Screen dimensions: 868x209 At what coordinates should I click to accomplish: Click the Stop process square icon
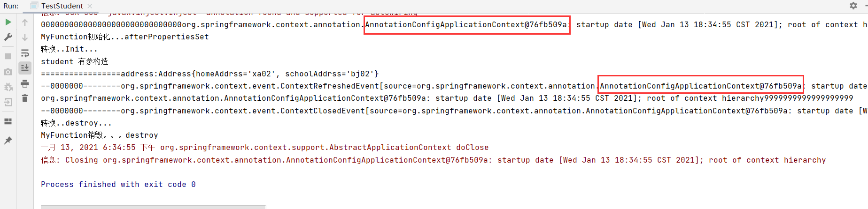[x=8, y=56]
